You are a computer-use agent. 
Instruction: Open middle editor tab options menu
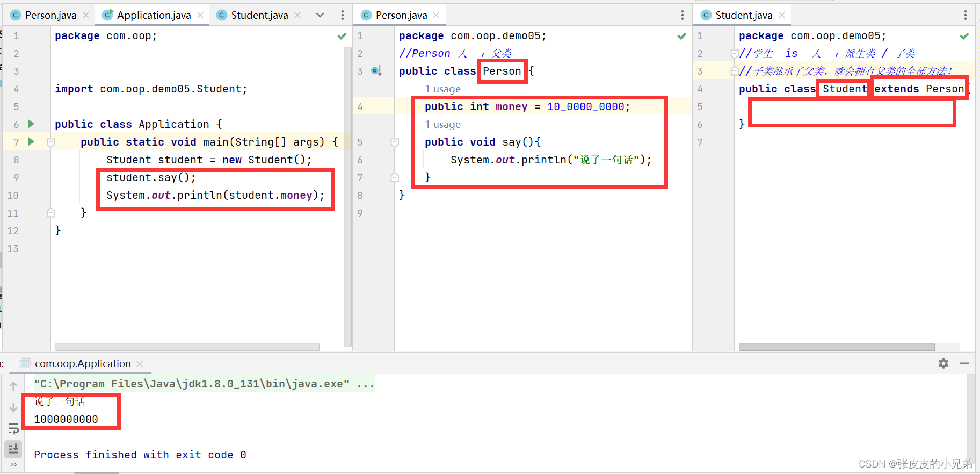point(683,15)
